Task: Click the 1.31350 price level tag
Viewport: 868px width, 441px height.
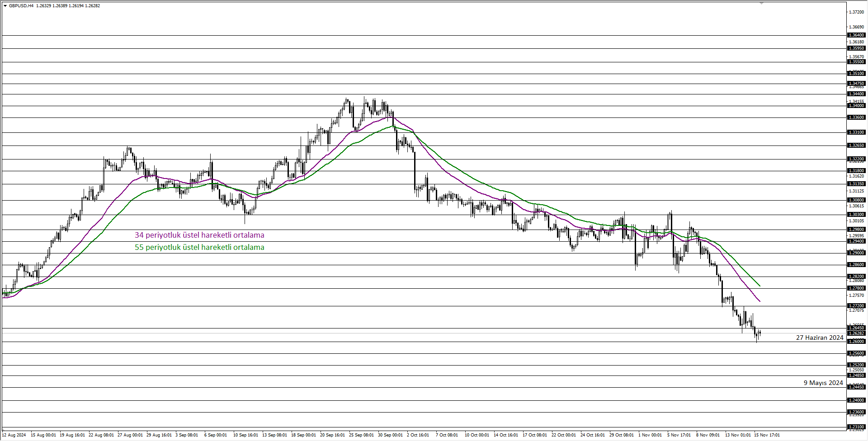Action: (856, 184)
